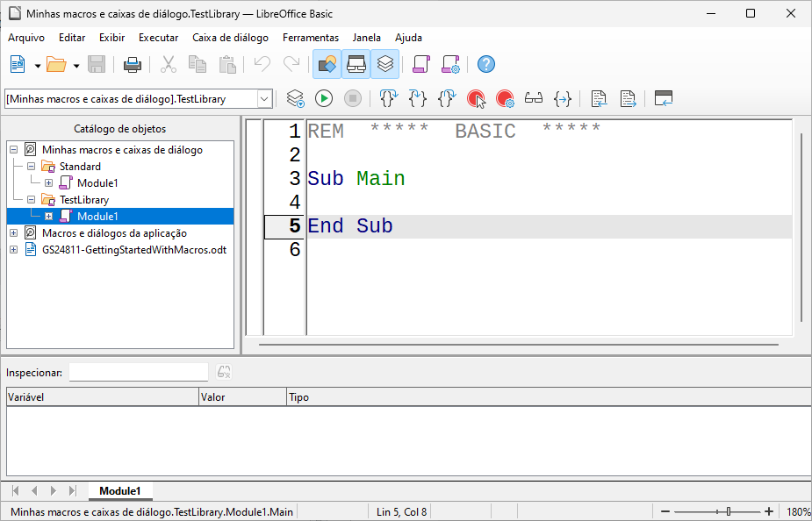The width and height of the screenshot is (812, 521).
Task: Open the Editar menu
Action: 72,38
